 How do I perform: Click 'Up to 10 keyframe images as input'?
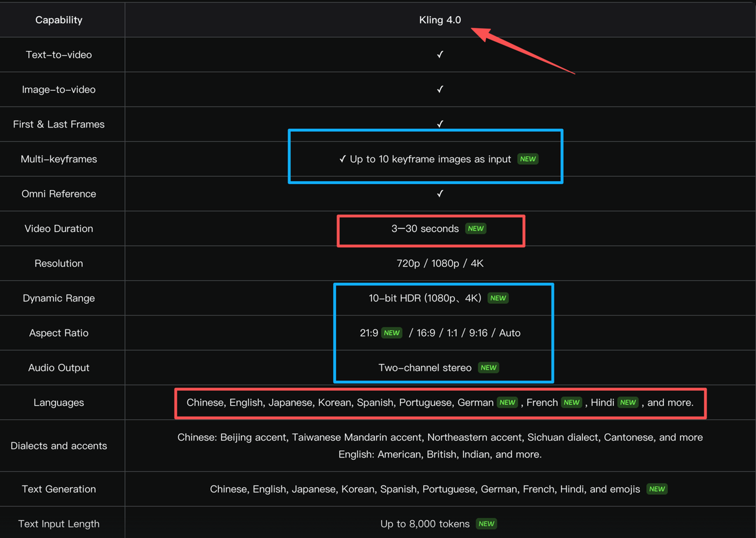tap(430, 159)
